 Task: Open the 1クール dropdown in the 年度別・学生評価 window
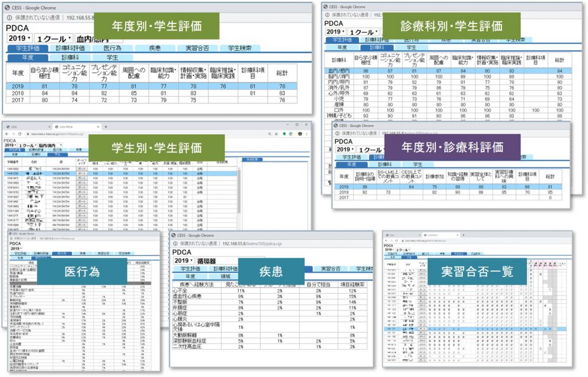(53, 38)
